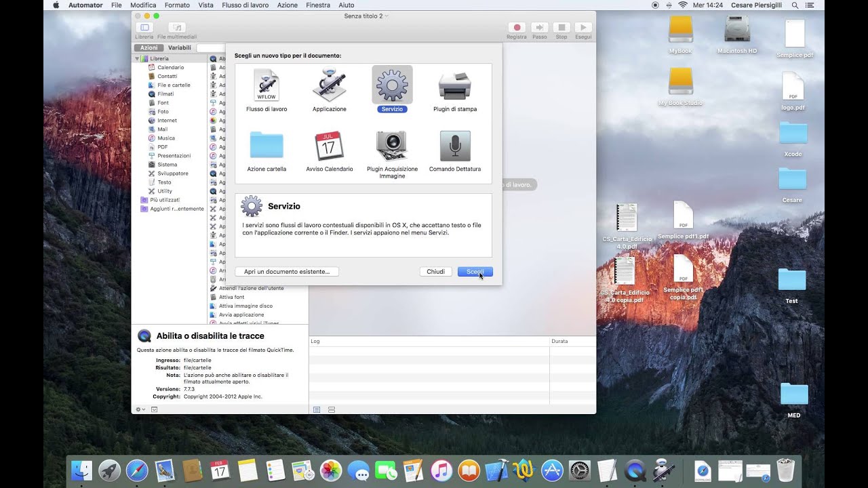Open the Apple menu
This screenshot has width=868, height=488.
[x=56, y=5]
